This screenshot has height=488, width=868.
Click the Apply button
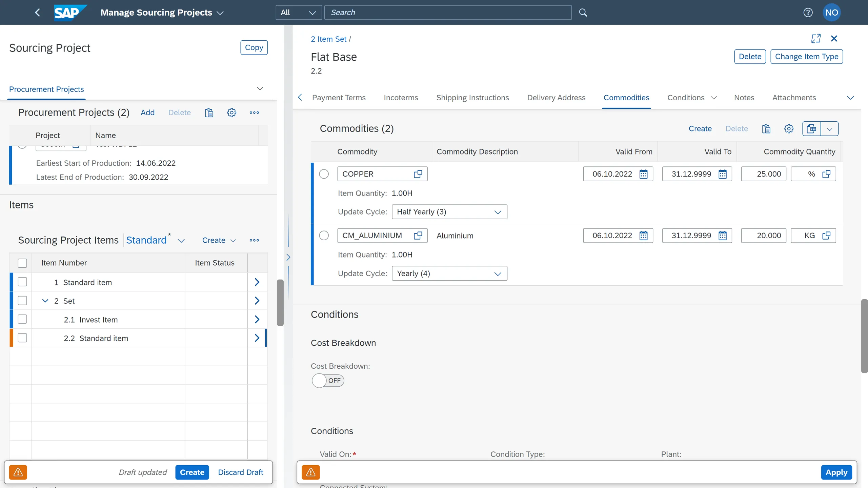pyautogui.click(x=836, y=472)
